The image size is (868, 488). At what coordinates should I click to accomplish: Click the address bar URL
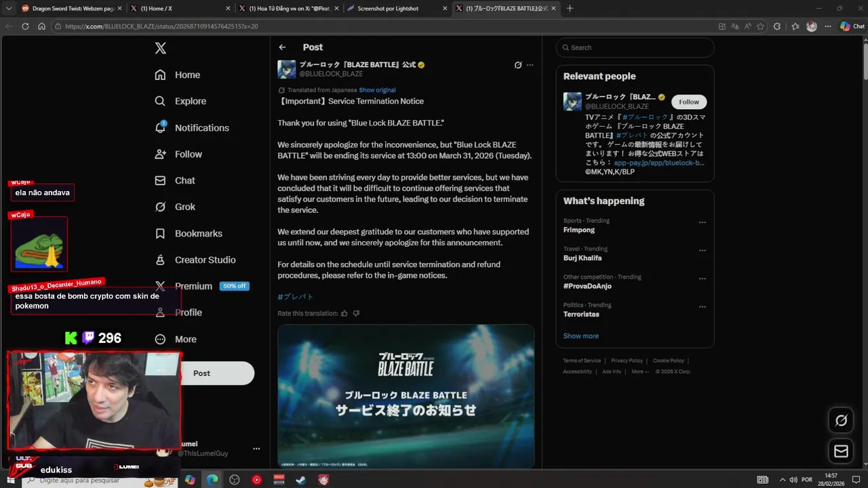point(161,26)
